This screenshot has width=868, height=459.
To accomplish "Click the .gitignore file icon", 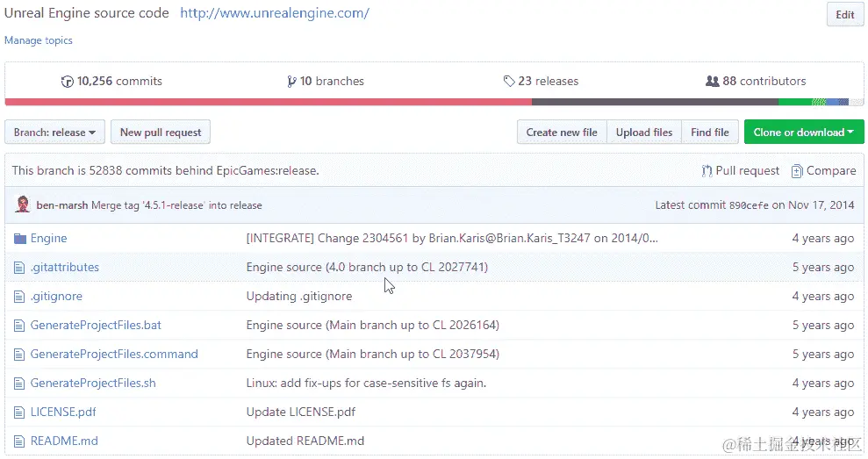I will (19, 297).
